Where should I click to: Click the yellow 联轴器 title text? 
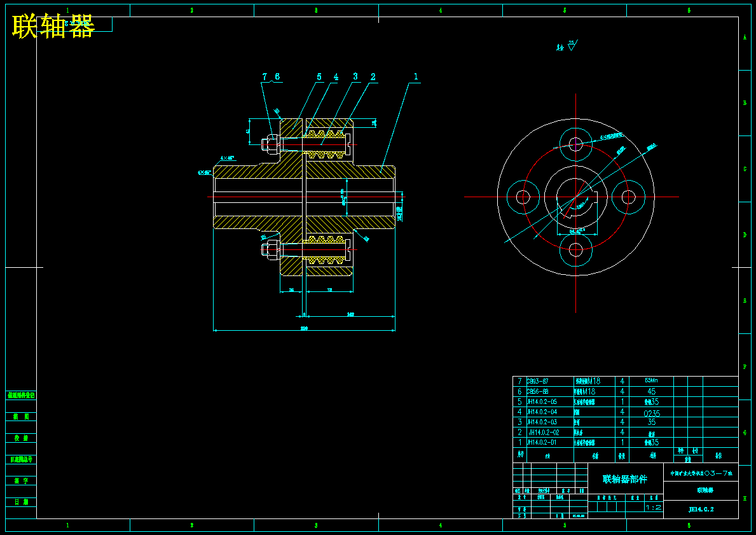53,26
